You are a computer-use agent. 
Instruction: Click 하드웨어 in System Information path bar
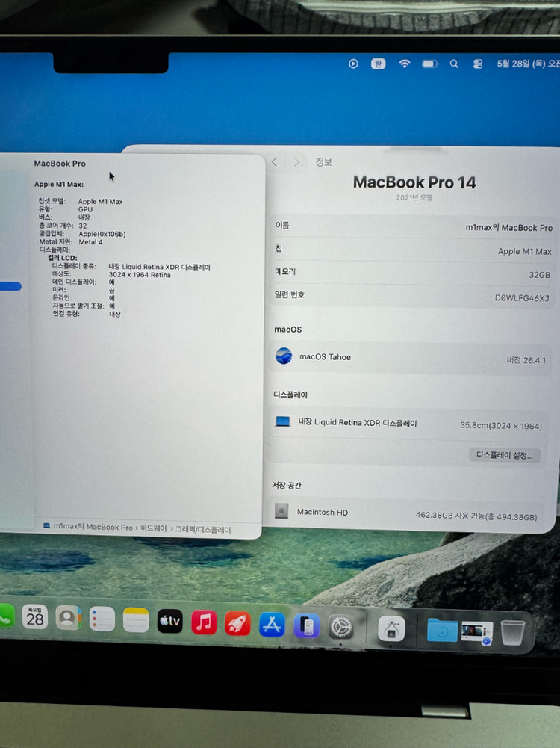pos(154,528)
